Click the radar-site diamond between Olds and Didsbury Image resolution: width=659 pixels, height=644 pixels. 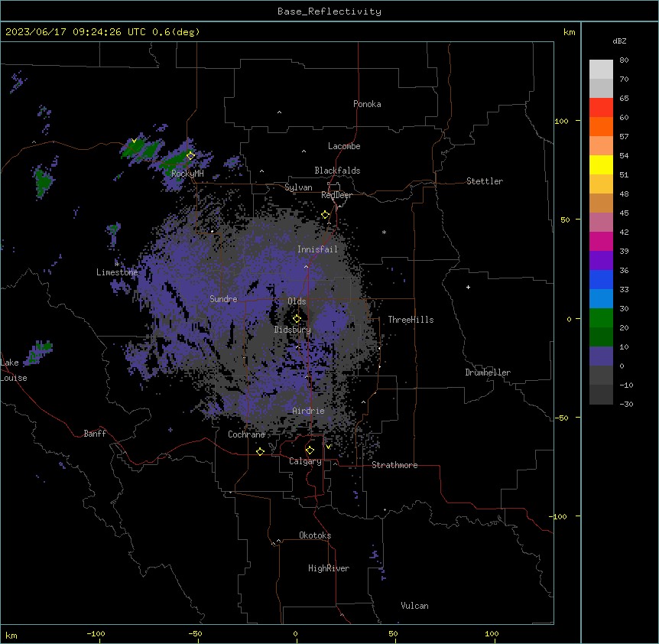tap(297, 318)
